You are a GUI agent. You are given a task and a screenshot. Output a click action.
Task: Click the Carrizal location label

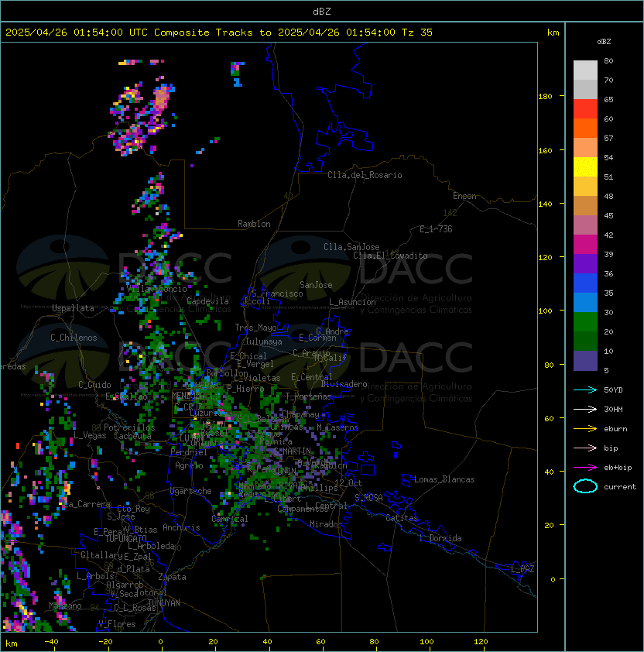(229, 519)
